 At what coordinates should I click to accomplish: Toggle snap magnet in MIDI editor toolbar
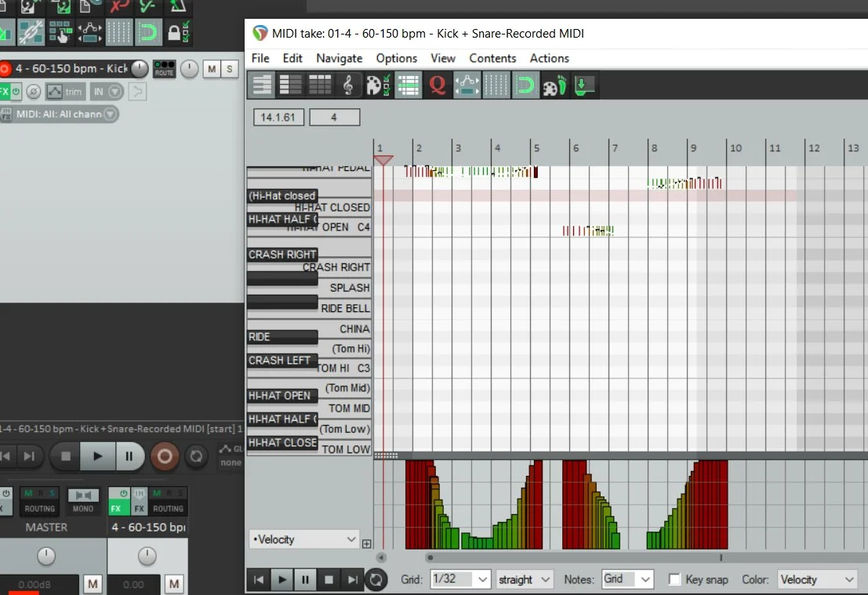525,85
